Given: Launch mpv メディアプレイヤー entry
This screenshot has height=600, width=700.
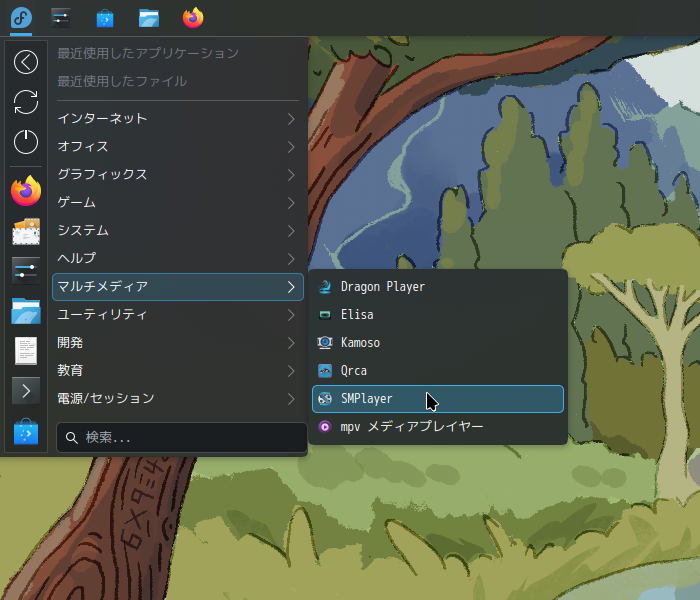Looking at the screenshot, I should tap(438, 427).
